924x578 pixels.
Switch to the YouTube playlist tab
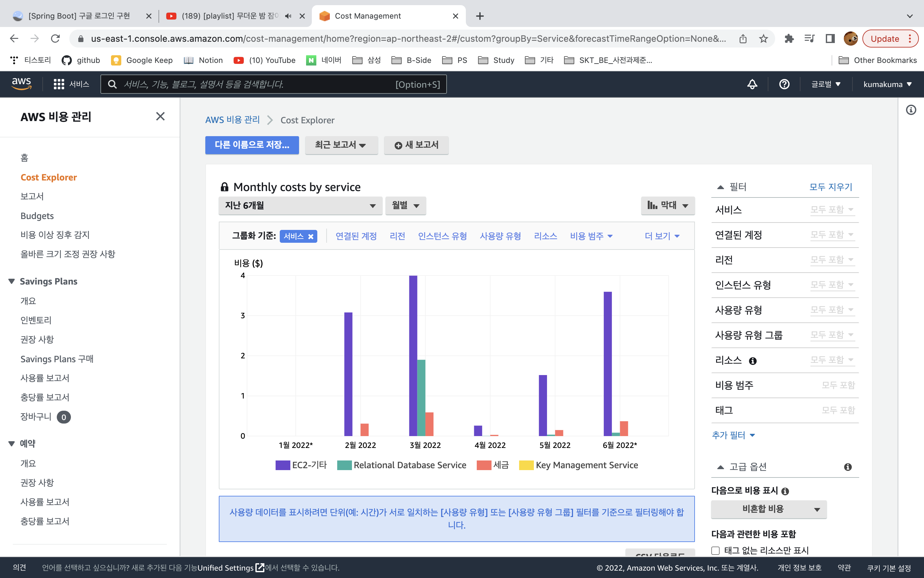pos(229,16)
